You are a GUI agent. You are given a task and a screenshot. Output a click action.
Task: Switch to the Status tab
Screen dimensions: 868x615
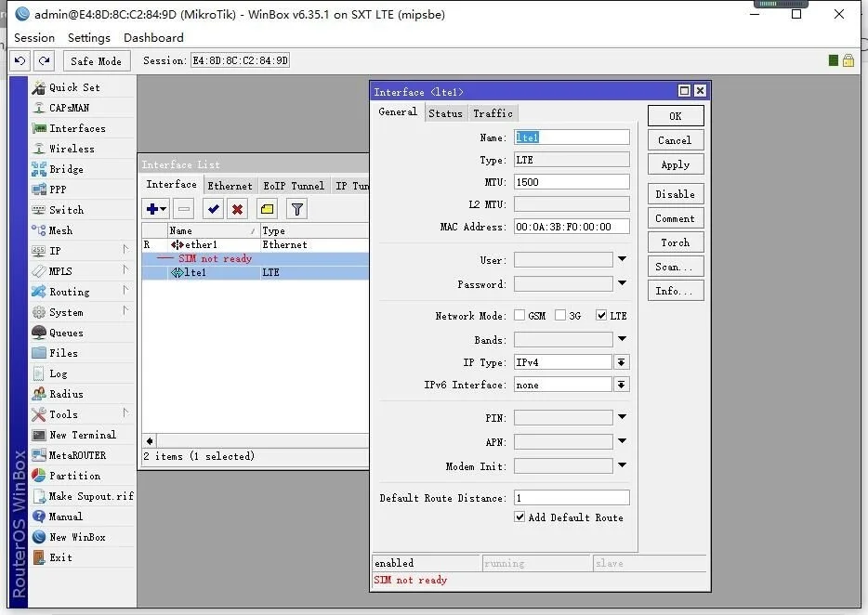[446, 113]
